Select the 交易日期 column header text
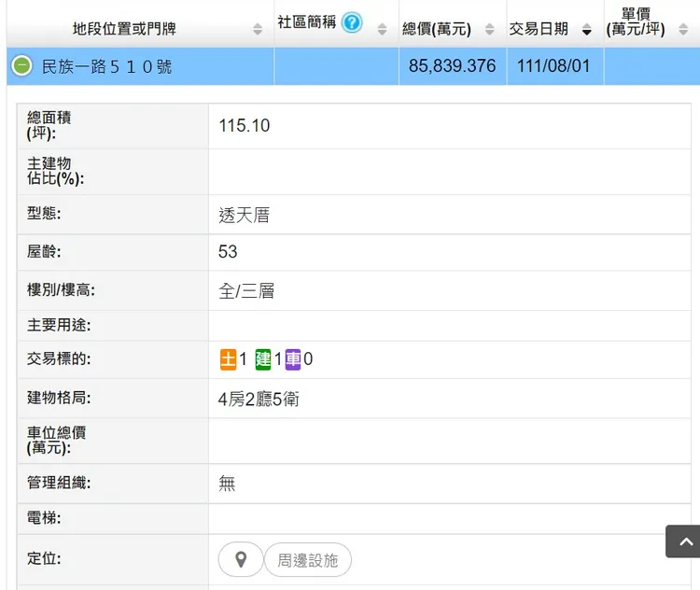This screenshot has width=700, height=590. click(x=539, y=29)
